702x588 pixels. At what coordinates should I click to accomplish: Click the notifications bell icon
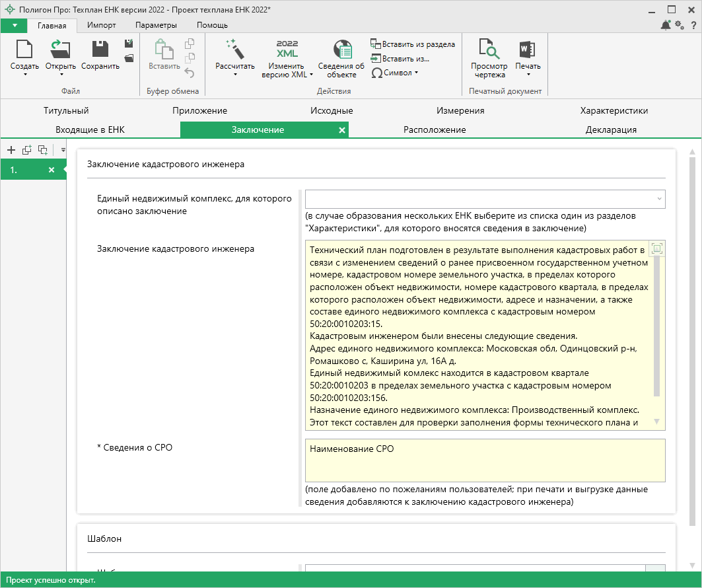tap(665, 25)
